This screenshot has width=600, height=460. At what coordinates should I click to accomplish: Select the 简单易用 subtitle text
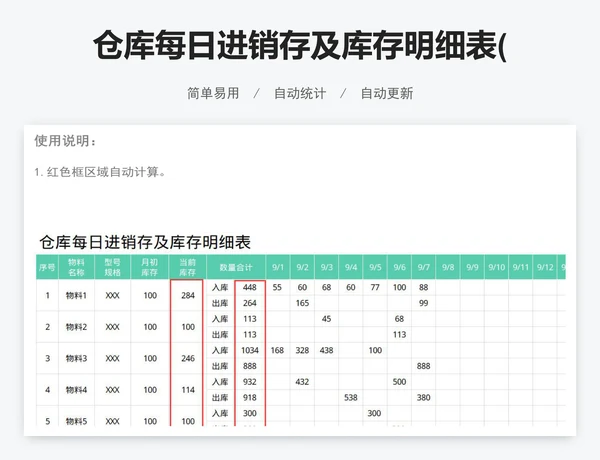click(x=213, y=93)
